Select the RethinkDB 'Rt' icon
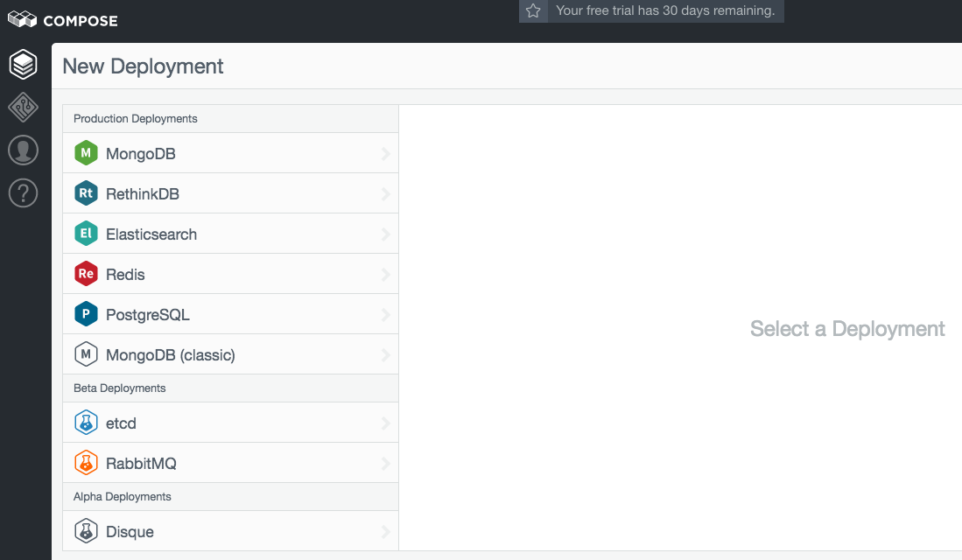The height and width of the screenshot is (560, 962). coord(86,193)
